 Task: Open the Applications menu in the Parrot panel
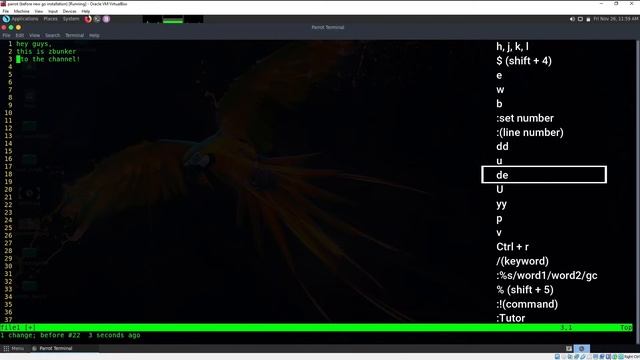pyautogui.click(x=24, y=19)
